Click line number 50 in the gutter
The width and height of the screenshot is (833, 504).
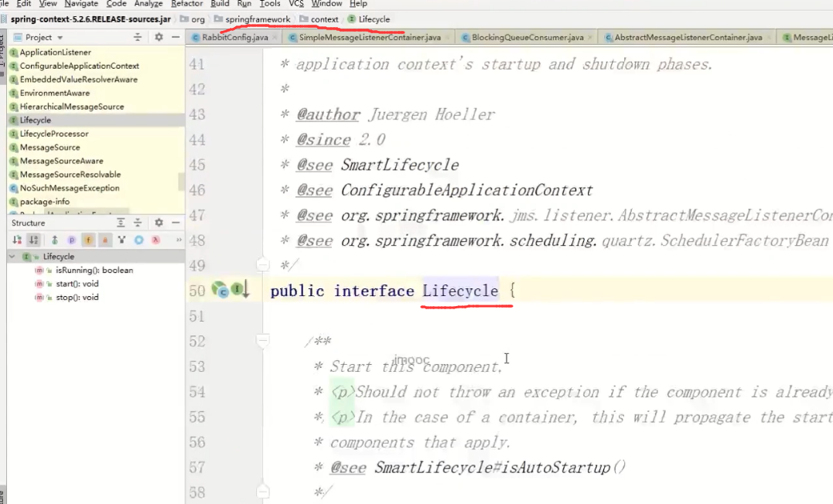pos(197,291)
